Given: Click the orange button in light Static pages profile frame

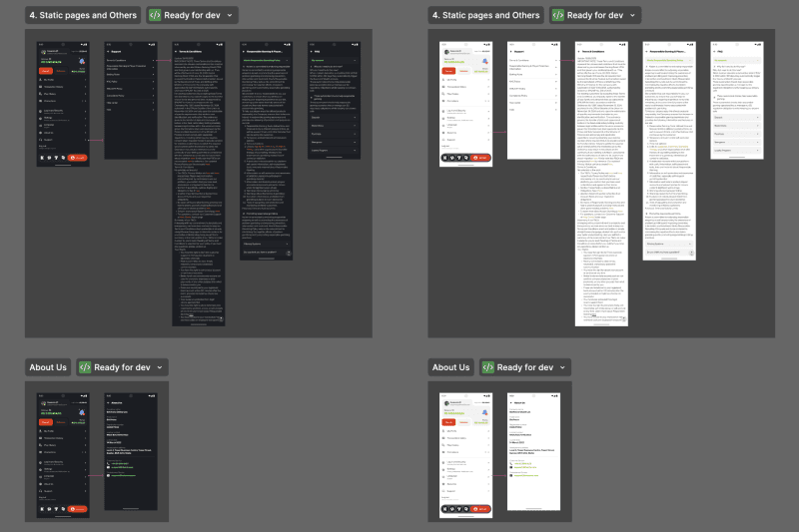Looking at the screenshot, I should (448, 71).
